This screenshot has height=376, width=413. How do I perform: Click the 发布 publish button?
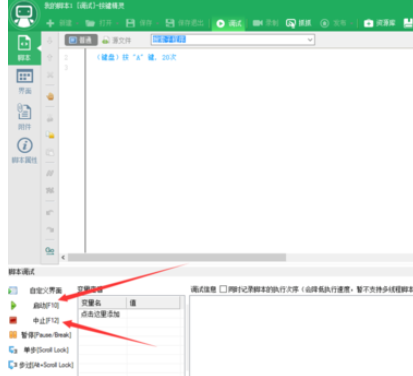click(333, 23)
